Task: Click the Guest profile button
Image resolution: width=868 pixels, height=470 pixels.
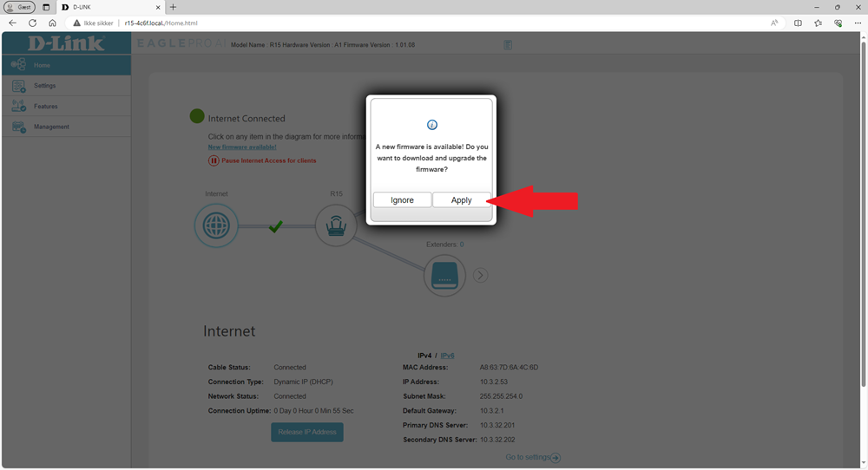Action: (19, 7)
